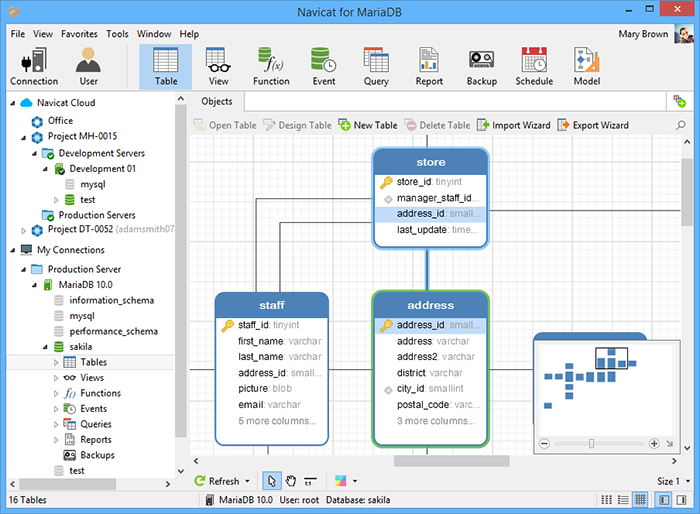This screenshot has height=514, width=700.
Task: Expand the test database under Development 01
Action: coord(56,200)
